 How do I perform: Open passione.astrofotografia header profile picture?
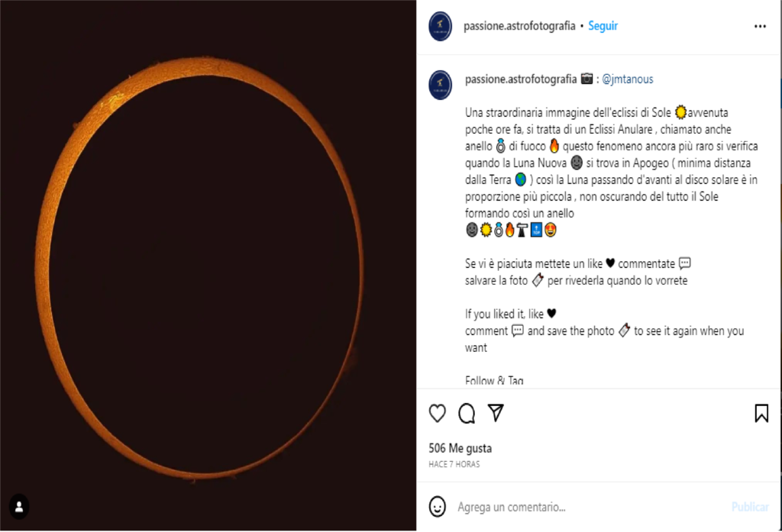441,26
